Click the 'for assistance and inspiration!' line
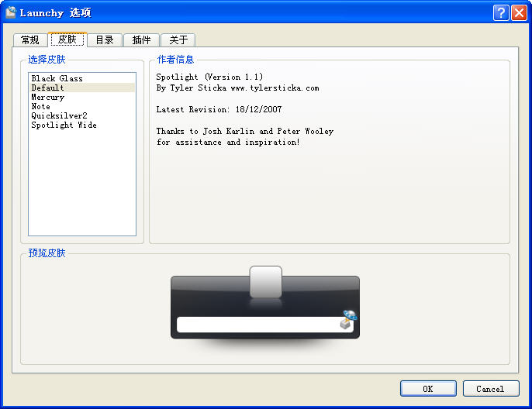The height and width of the screenshot is (409, 532). (228, 142)
